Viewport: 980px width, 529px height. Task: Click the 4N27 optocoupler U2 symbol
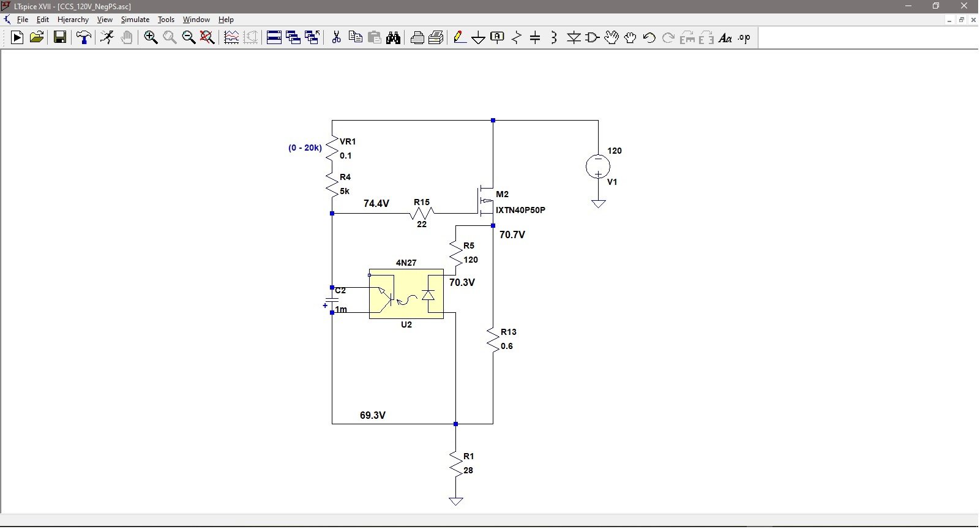pyautogui.click(x=406, y=294)
